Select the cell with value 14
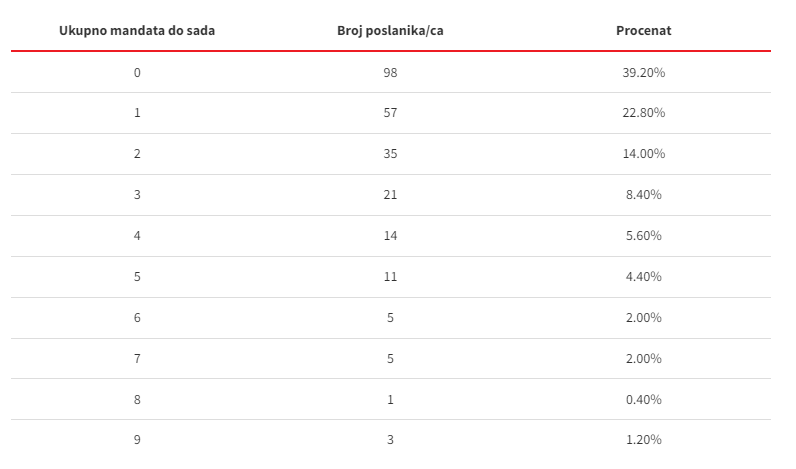 390,236
